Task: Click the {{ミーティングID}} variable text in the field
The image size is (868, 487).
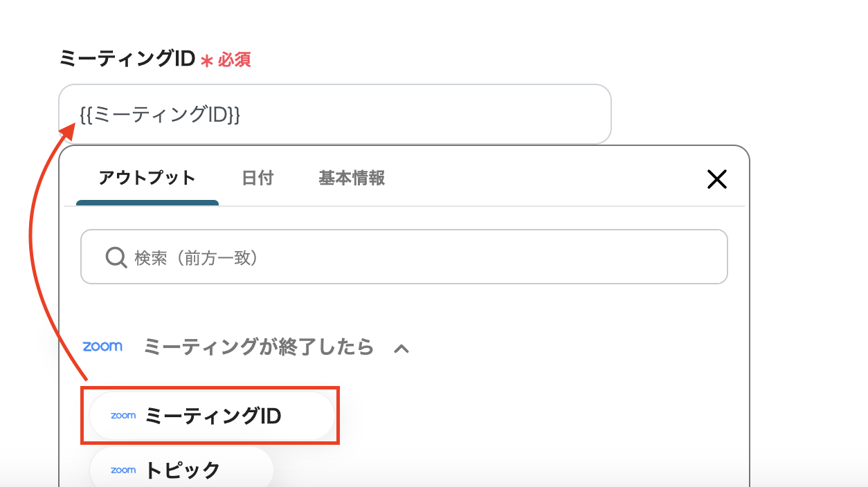Action: (160, 115)
